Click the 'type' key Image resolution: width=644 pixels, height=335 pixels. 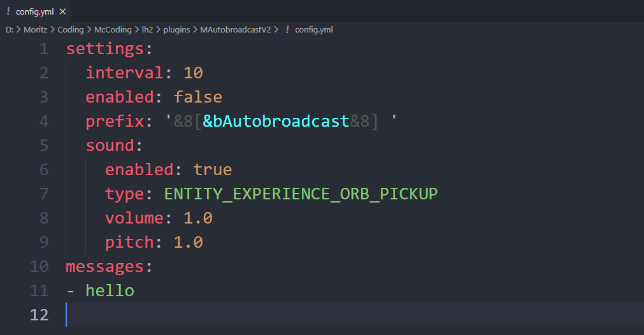(124, 194)
